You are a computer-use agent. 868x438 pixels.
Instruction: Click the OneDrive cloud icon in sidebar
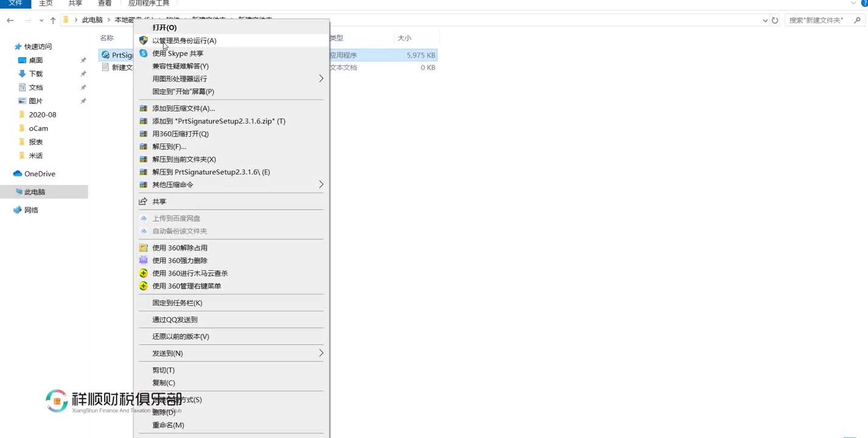coord(18,174)
